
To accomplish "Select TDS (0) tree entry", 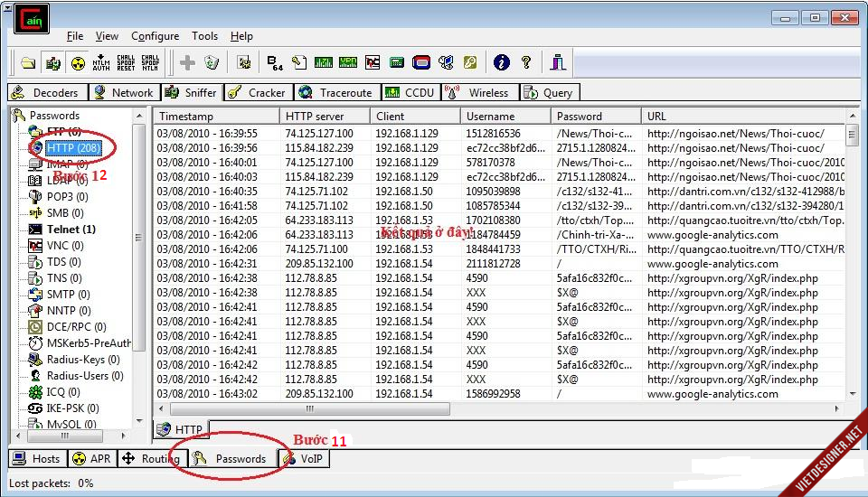I will (x=64, y=262).
